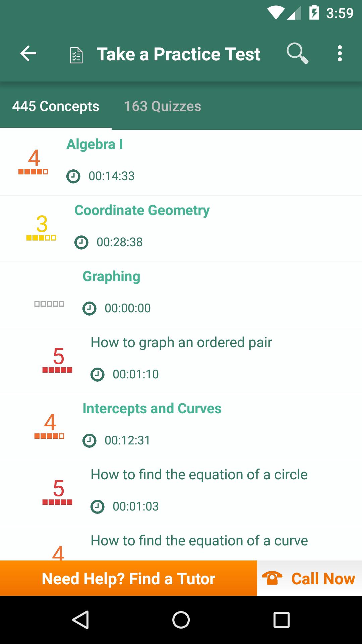Viewport: 362px width, 644px height.
Task: Tap the back arrow icon
Action: (28, 54)
